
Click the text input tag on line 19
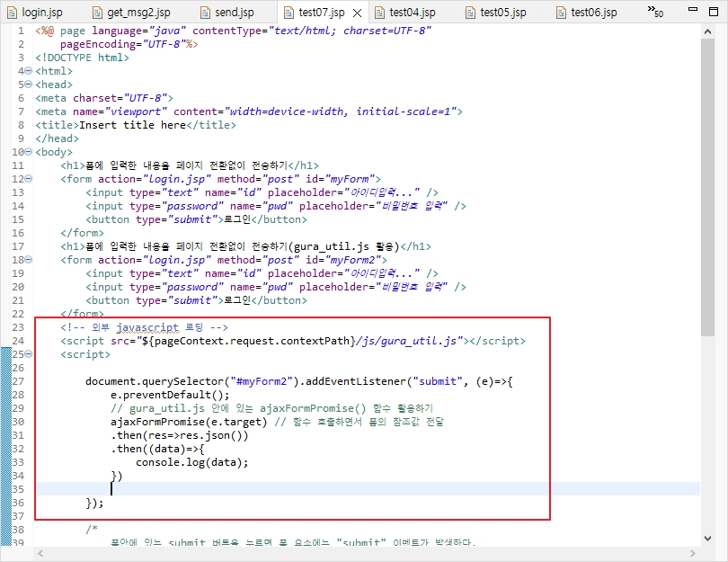click(x=262, y=273)
